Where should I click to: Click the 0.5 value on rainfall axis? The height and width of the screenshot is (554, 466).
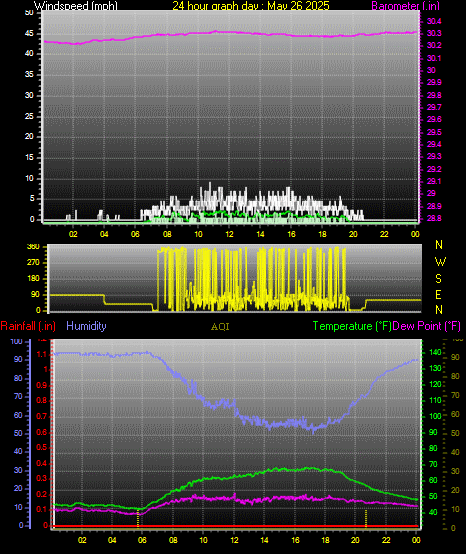(42, 448)
